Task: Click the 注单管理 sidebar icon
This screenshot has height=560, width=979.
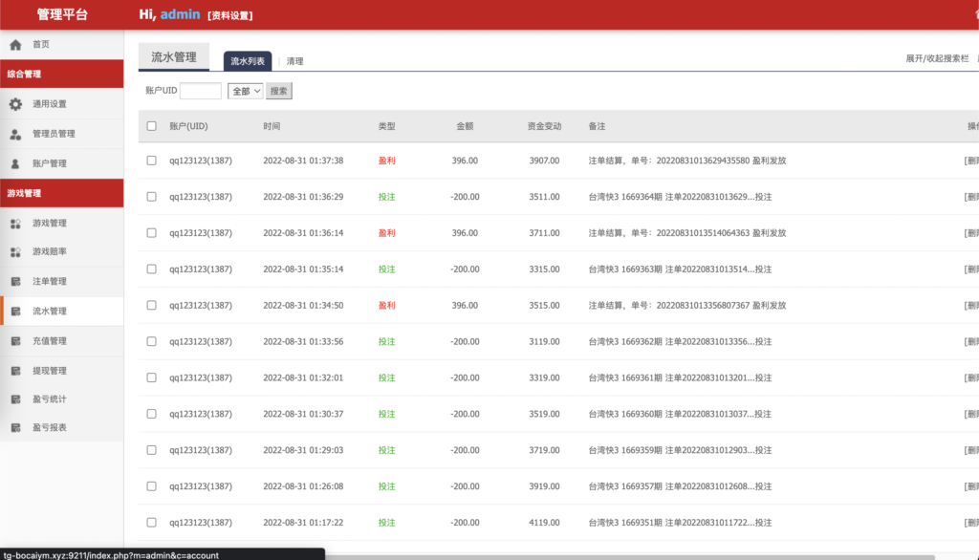Action: click(15, 282)
